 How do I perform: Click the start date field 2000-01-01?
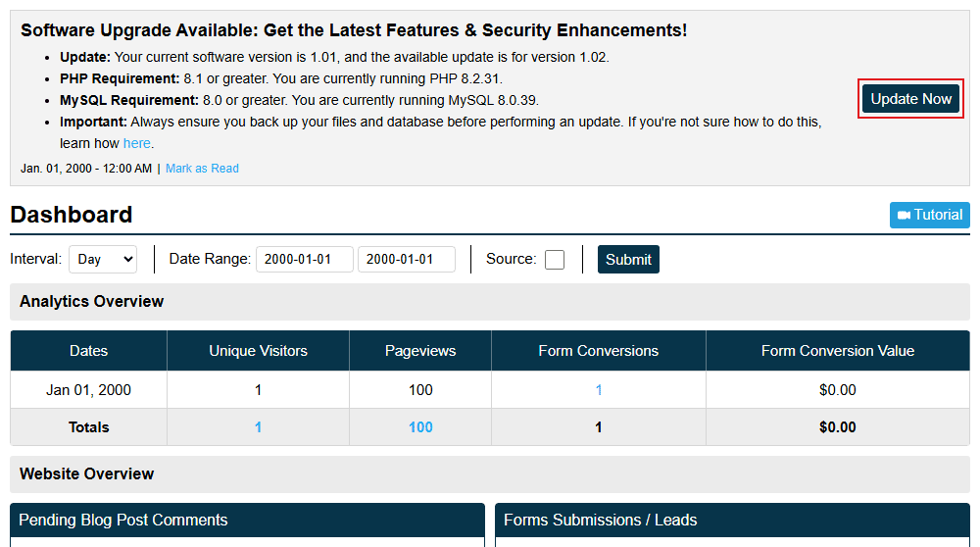point(305,259)
